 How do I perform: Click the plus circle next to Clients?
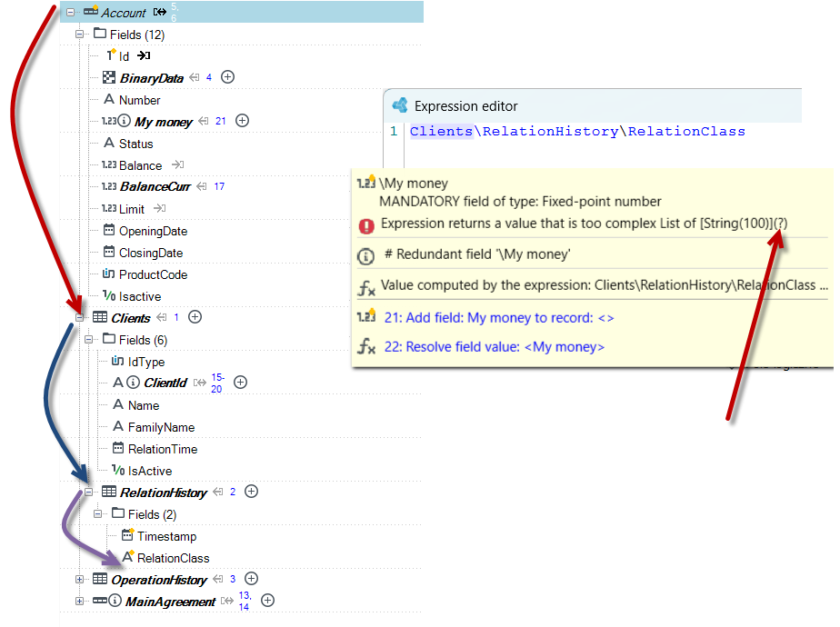tap(195, 317)
